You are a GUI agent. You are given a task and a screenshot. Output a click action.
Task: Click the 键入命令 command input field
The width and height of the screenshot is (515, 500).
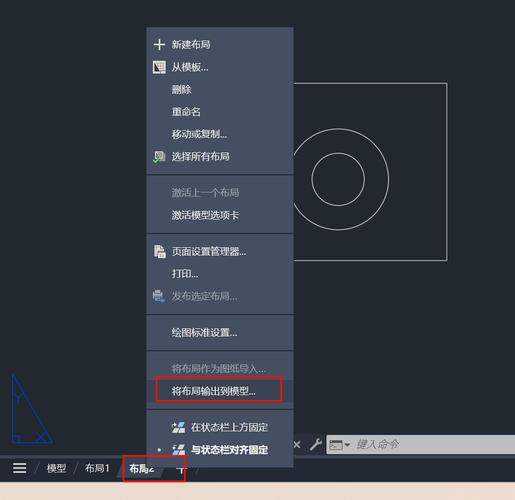click(x=421, y=444)
